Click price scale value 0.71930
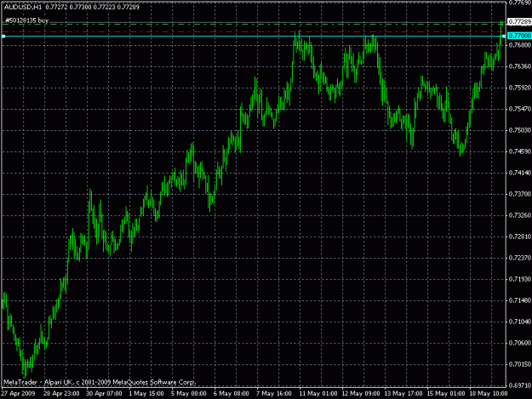The width and height of the screenshot is (532, 399). click(x=520, y=279)
